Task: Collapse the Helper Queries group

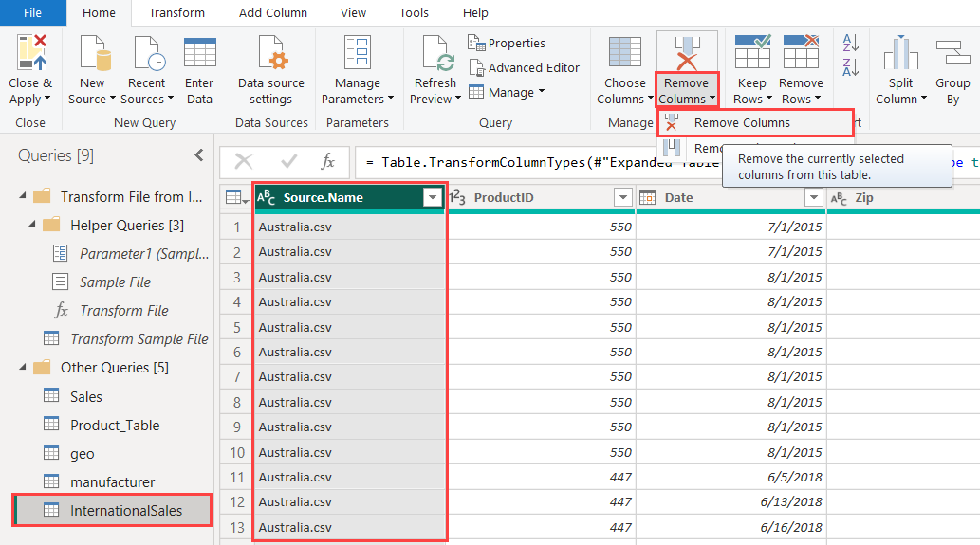Action: click(x=32, y=225)
